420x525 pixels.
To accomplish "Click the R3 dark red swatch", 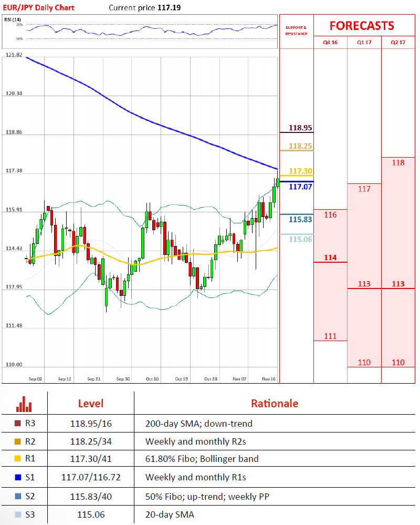I will coord(18,424).
